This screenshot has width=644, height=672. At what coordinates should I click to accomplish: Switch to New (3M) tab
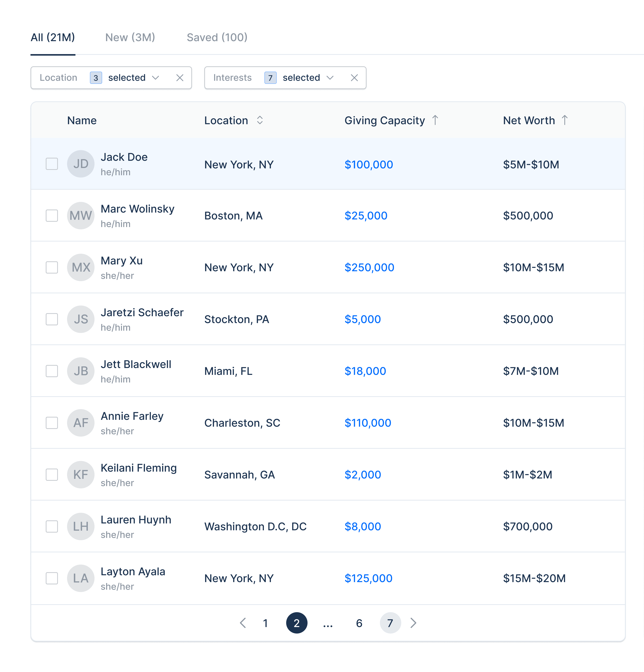130,37
